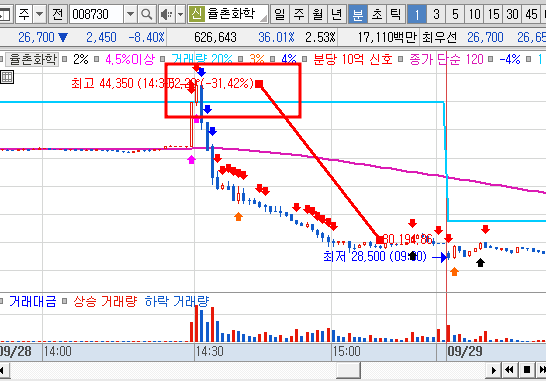The width and height of the screenshot is (546, 381).
Task: Click the rewind double-arrow button
Action: click(x=509, y=370)
